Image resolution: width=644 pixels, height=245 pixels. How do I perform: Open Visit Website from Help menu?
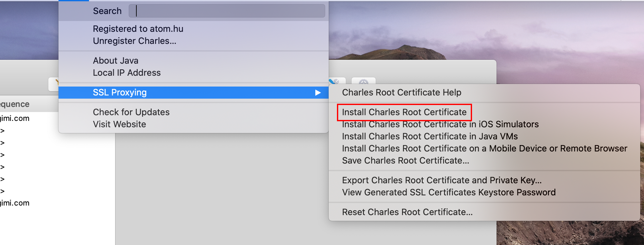(119, 124)
